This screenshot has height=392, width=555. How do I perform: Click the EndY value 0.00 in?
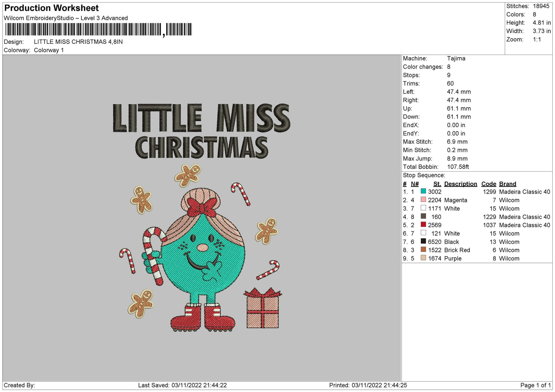point(456,134)
